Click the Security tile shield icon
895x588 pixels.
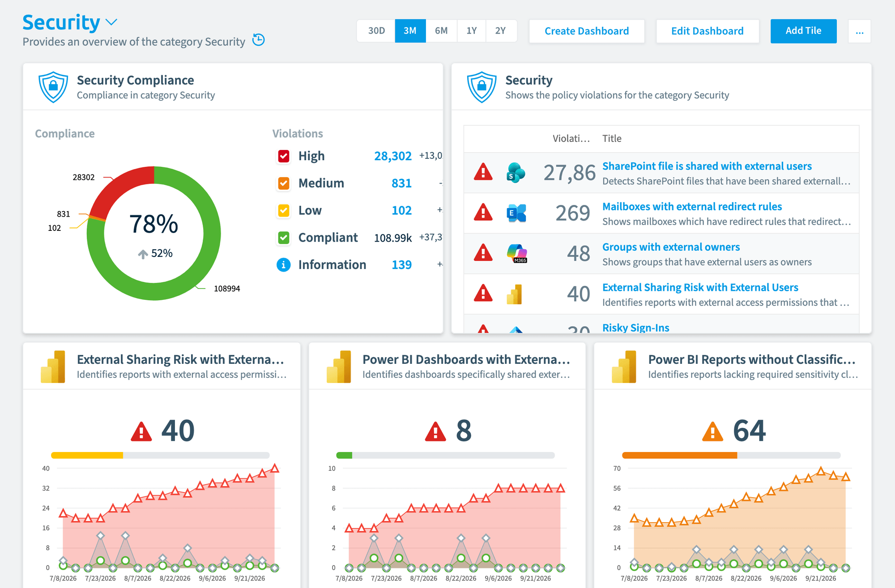click(x=482, y=87)
